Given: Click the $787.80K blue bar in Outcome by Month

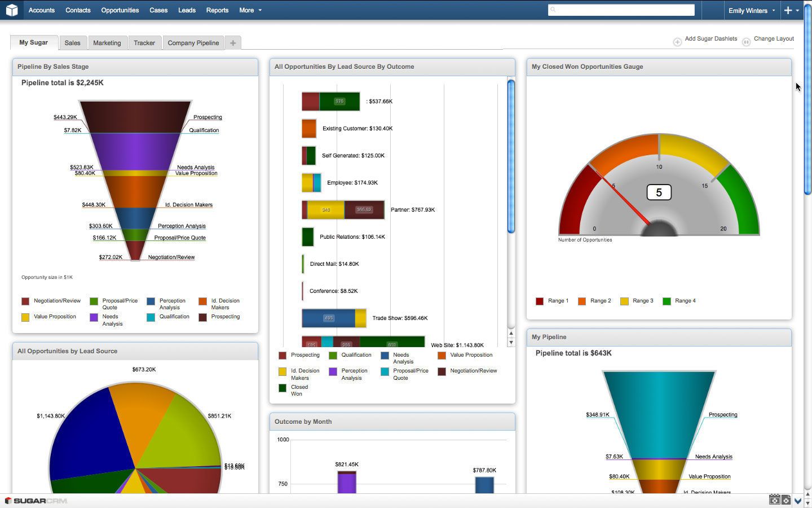Looking at the screenshot, I should coord(484,485).
